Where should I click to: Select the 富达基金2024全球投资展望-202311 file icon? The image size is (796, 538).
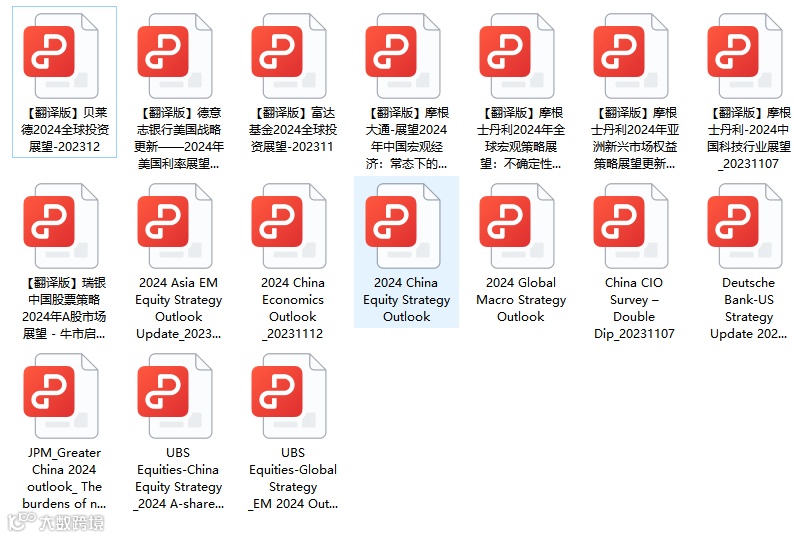(x=289, y=56)
